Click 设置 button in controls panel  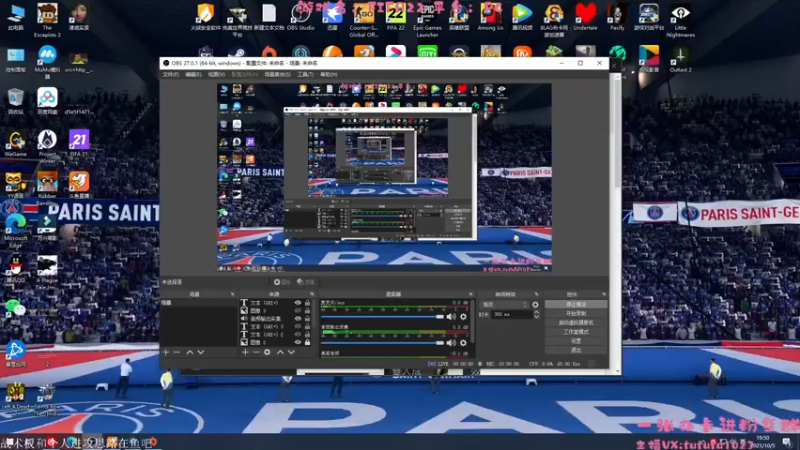[x=576, y=341]
